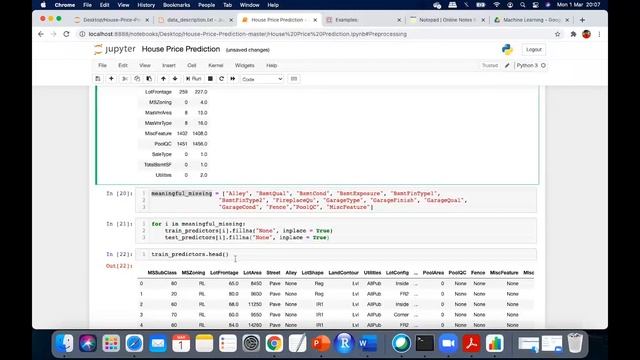Open Finder from the dock
Viewport: 640px width, 360px height.
tap(64, 343)
